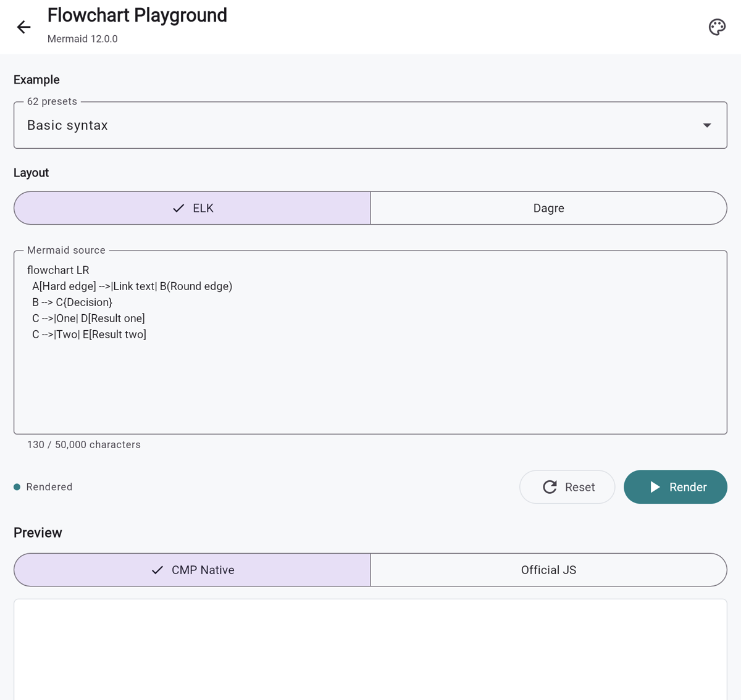
Task: Click the 'B --> C{Decision}' line
Action: (72, 302)
